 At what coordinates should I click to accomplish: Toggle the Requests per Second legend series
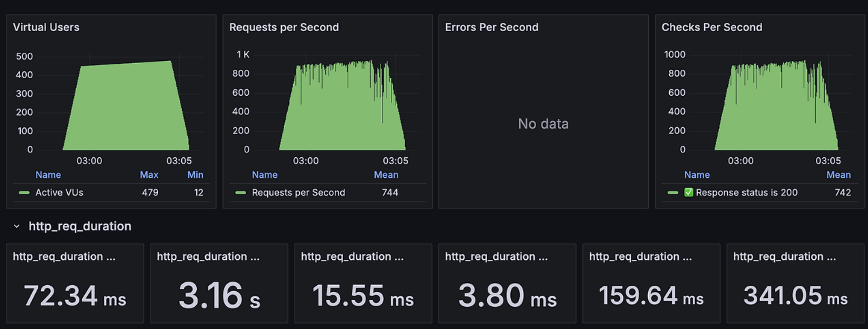298,192
